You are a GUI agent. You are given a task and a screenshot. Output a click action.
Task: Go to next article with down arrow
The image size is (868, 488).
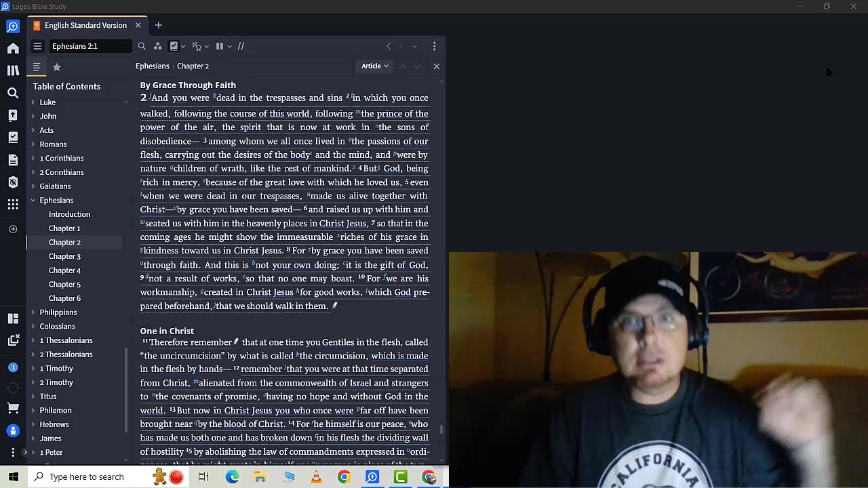tap(417, 66)
